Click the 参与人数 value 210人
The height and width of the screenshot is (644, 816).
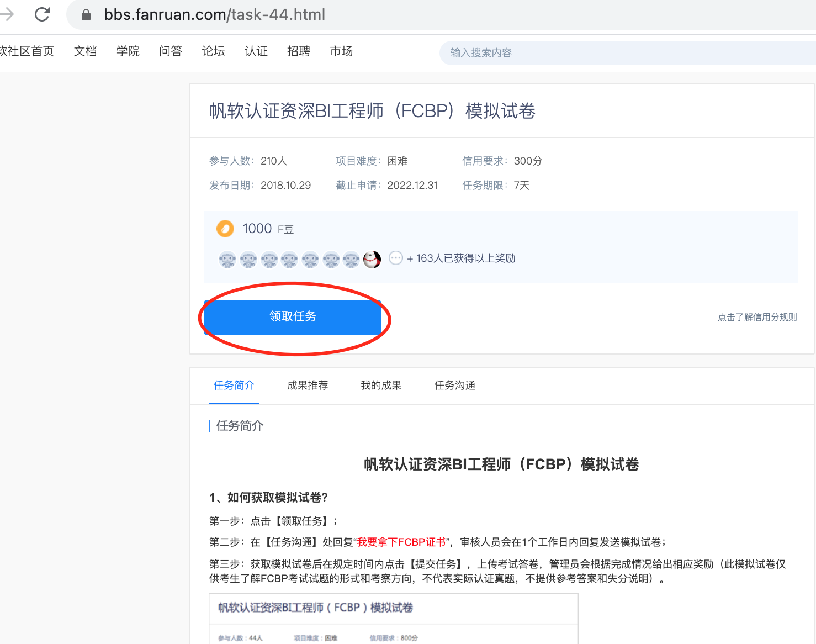click(274, 161)
